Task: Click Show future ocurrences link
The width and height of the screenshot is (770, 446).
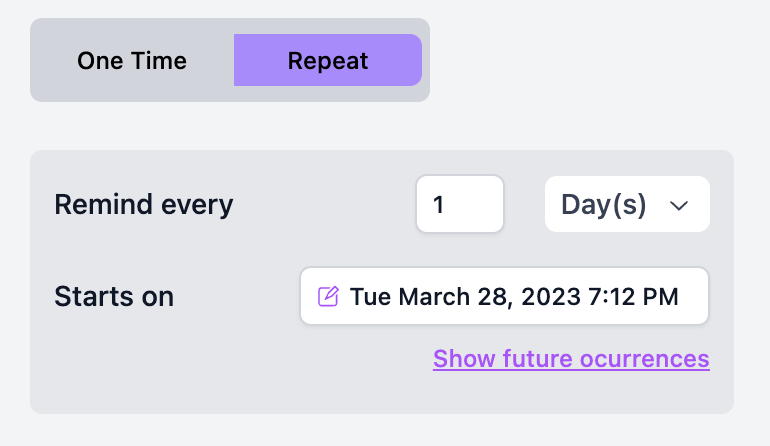Action: (571, 359)
